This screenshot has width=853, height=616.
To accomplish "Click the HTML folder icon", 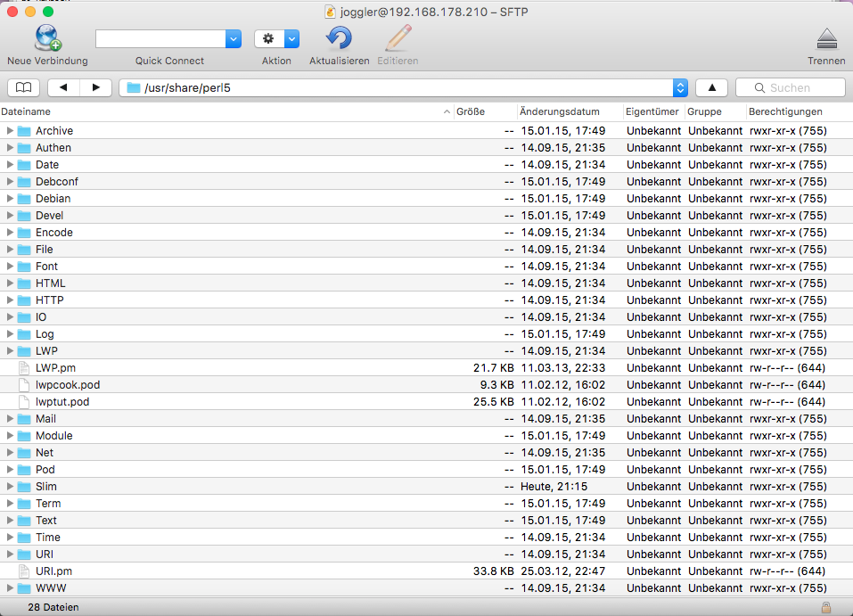I will point(24,283).
